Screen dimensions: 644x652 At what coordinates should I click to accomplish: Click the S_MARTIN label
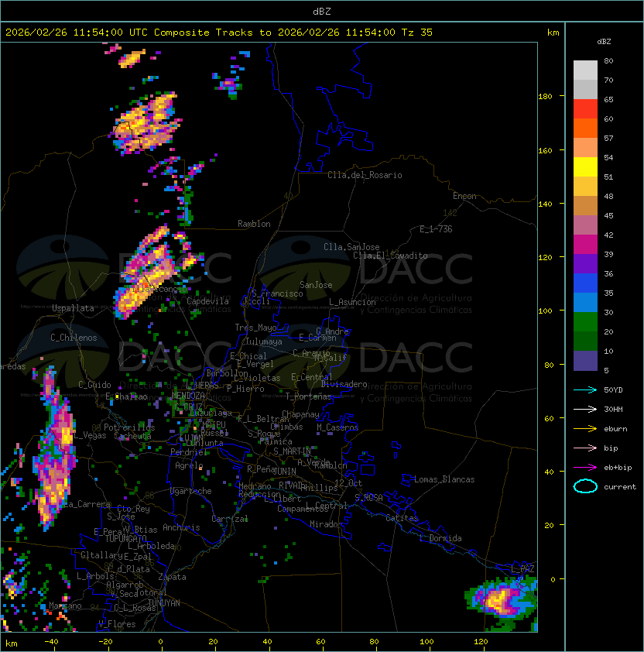click(x=292, y=451)
